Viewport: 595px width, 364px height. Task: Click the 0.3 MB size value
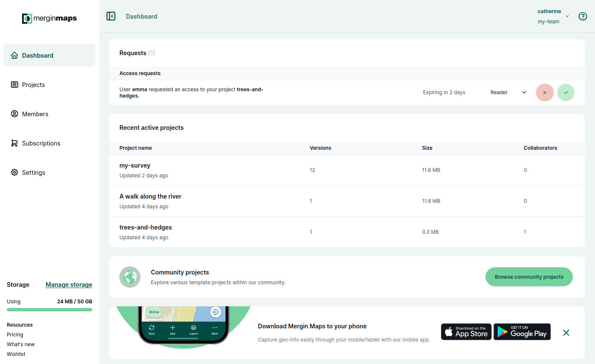pos(430,232)
